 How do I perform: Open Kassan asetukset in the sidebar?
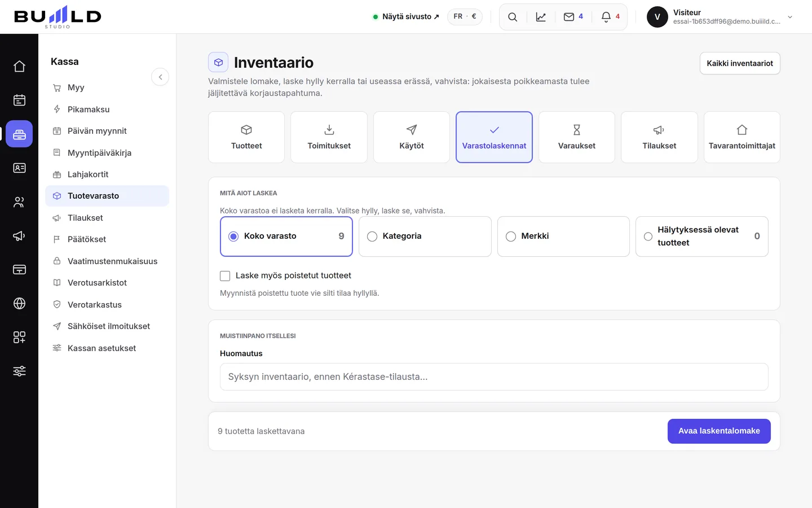tap(107, 348)
